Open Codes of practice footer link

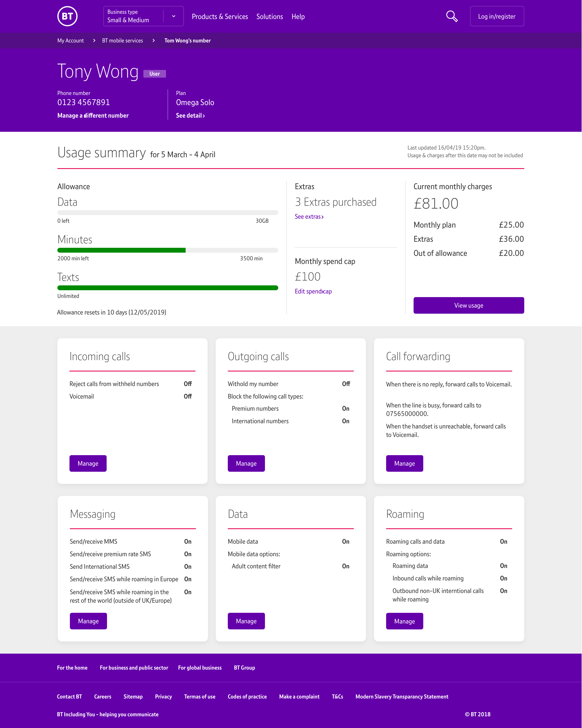(247, 697)
